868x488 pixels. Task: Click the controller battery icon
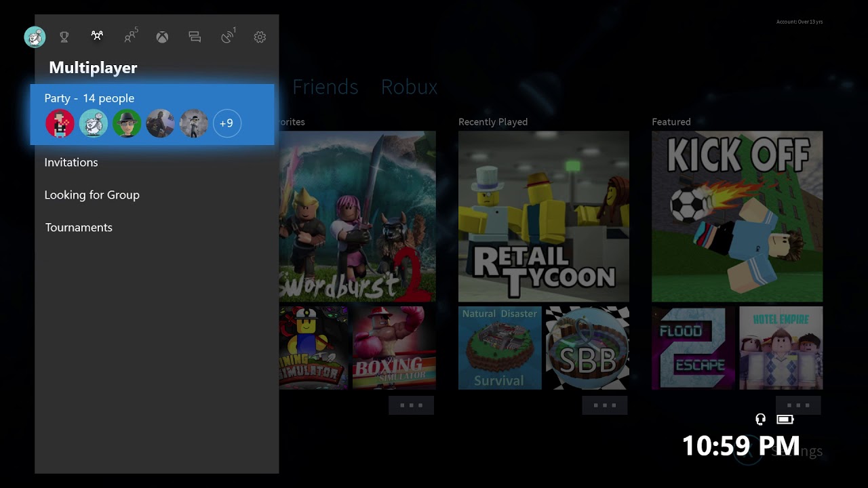click(x=785, y=420)
